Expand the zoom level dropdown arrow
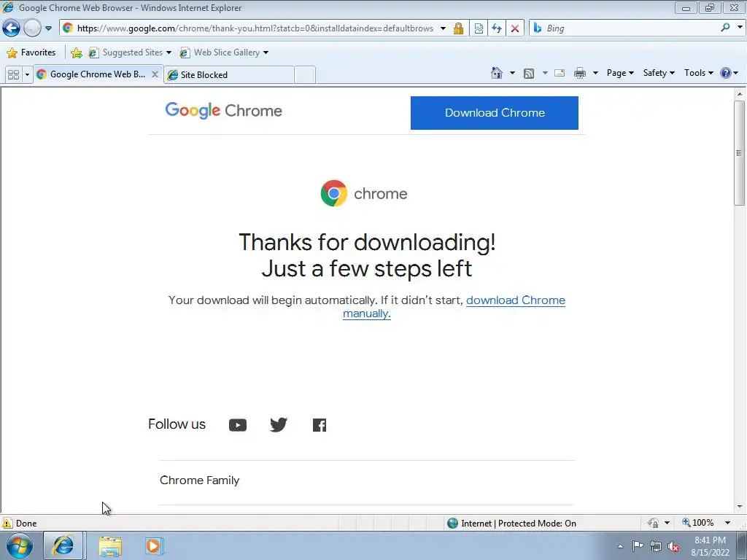This screenshot has height=560, width=747. pos(727,523)
